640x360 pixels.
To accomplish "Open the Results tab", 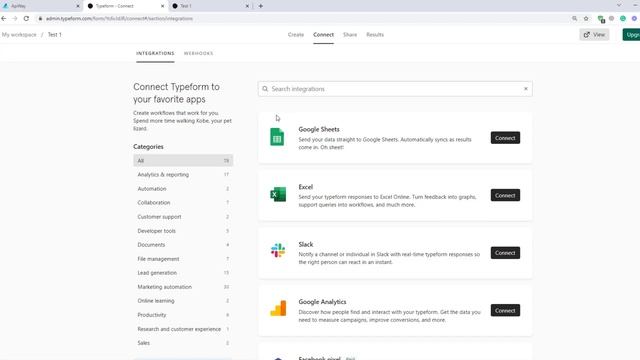I will point(375,35).
